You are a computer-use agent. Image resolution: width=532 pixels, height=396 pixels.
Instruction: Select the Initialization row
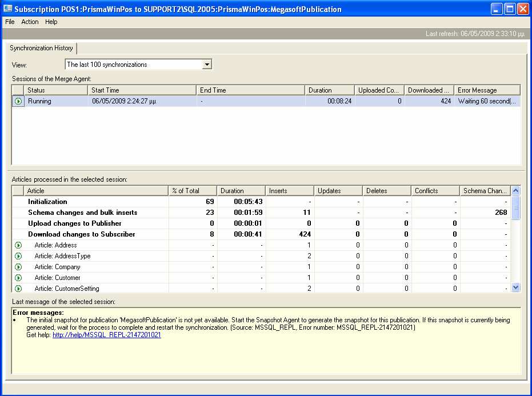click(x=261, y=202)
